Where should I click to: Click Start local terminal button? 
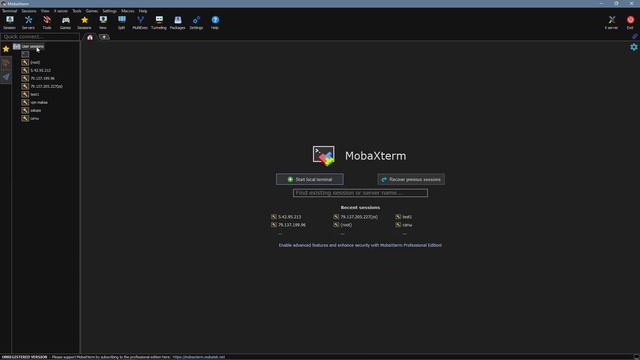point(310,179)
